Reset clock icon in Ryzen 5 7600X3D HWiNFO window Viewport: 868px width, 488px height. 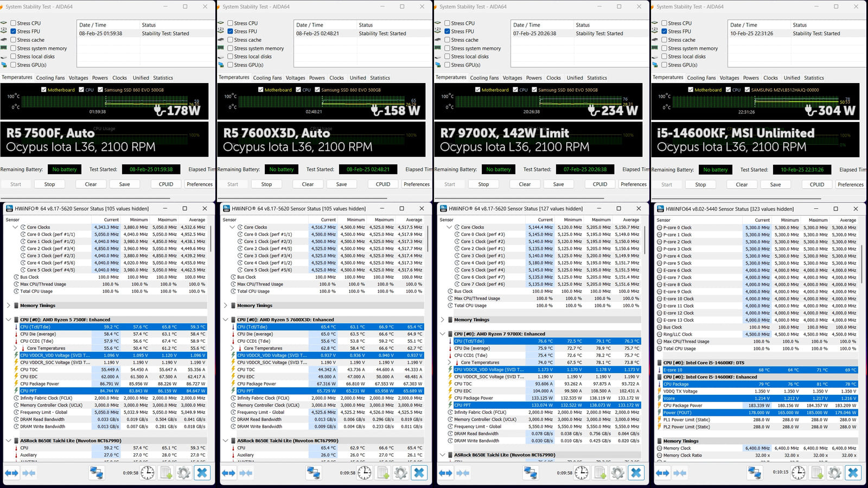tap(365, 473)
